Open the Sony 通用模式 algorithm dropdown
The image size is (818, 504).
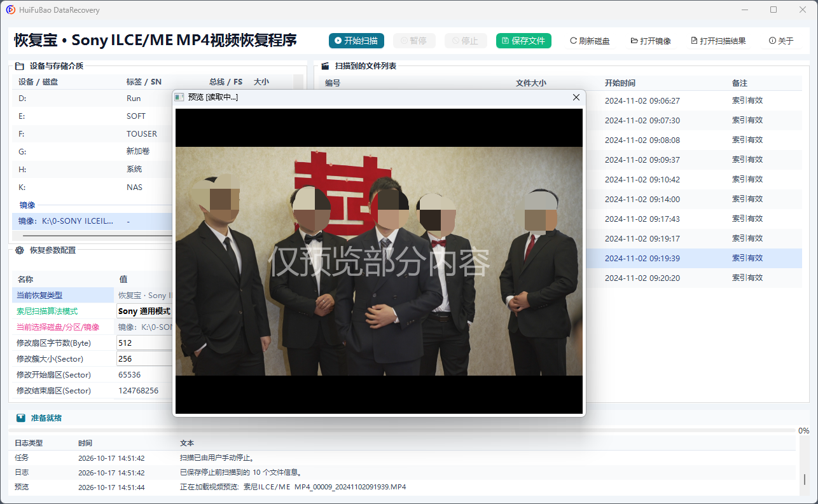tap(145, 311)
